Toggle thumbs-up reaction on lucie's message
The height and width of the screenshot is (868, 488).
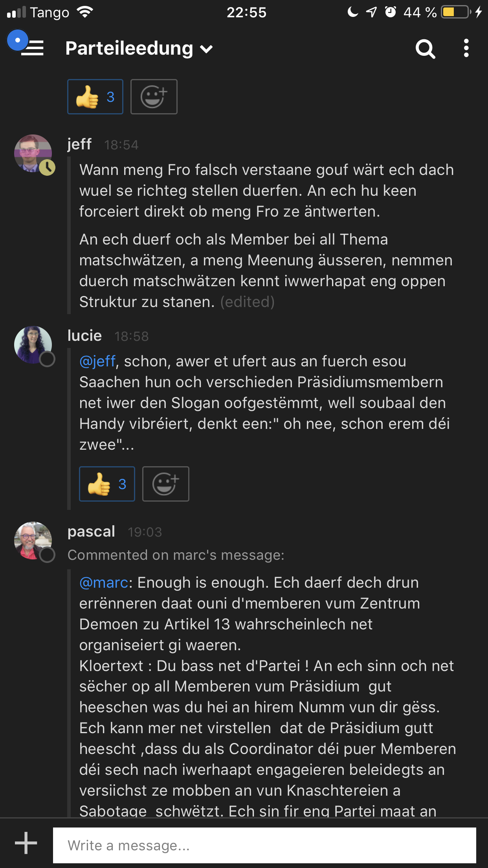[107, 484]
